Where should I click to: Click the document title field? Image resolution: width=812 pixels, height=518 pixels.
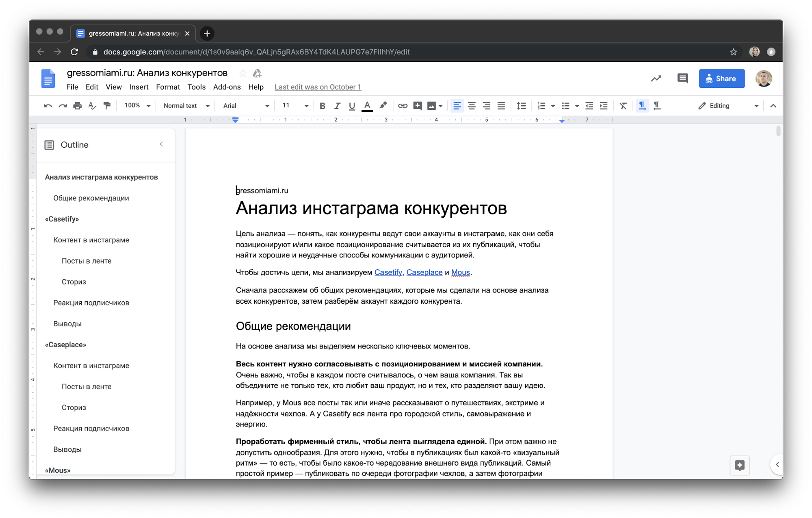147,73
